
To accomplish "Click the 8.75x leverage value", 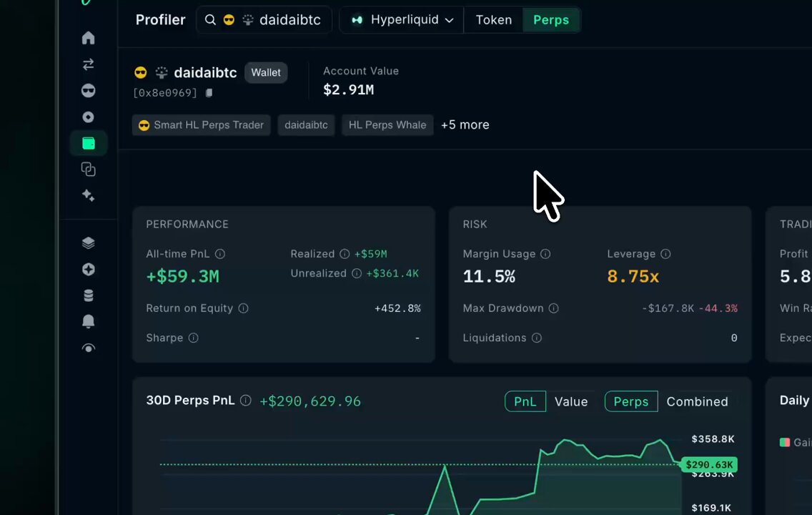I will click(633, 276).
